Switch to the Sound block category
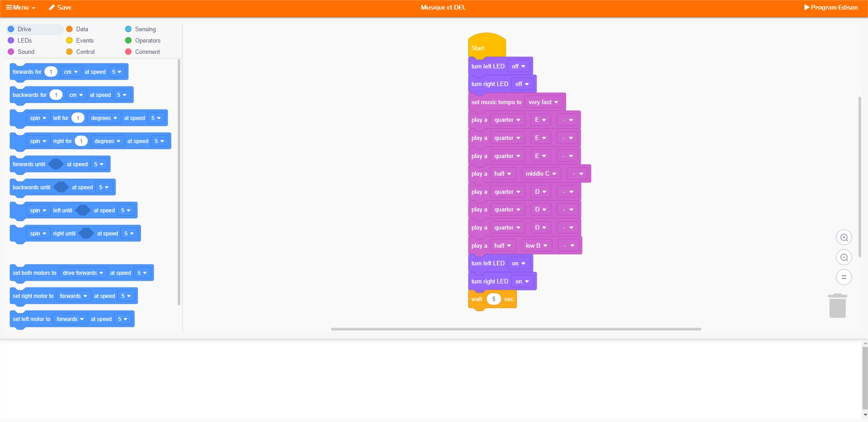 [x=26, y=52]
